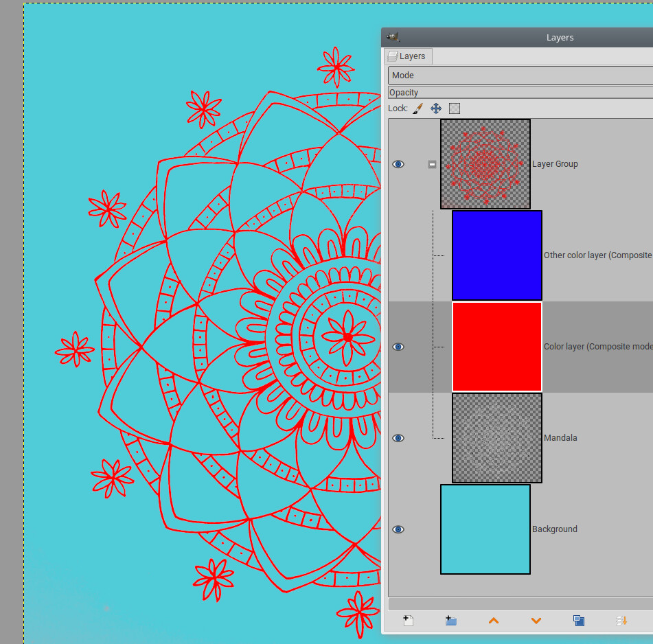
Task: Click the merge down layer icon
Action: pyautogui.click(x=621, y=621)
